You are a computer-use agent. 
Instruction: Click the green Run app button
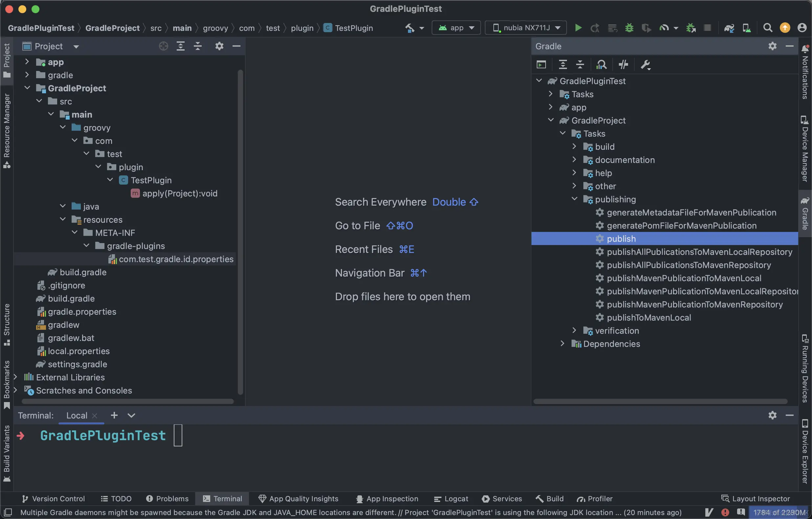pyautogui.click(x=578, y=28)
